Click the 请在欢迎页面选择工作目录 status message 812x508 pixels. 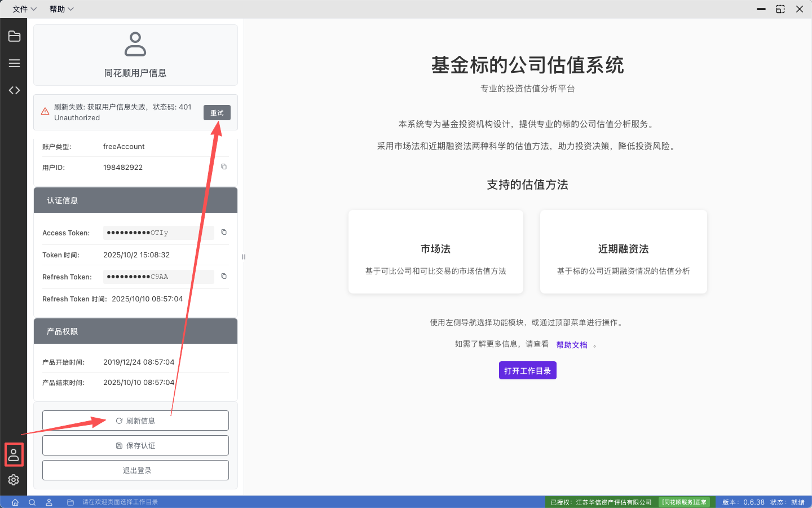click(120, 502)
